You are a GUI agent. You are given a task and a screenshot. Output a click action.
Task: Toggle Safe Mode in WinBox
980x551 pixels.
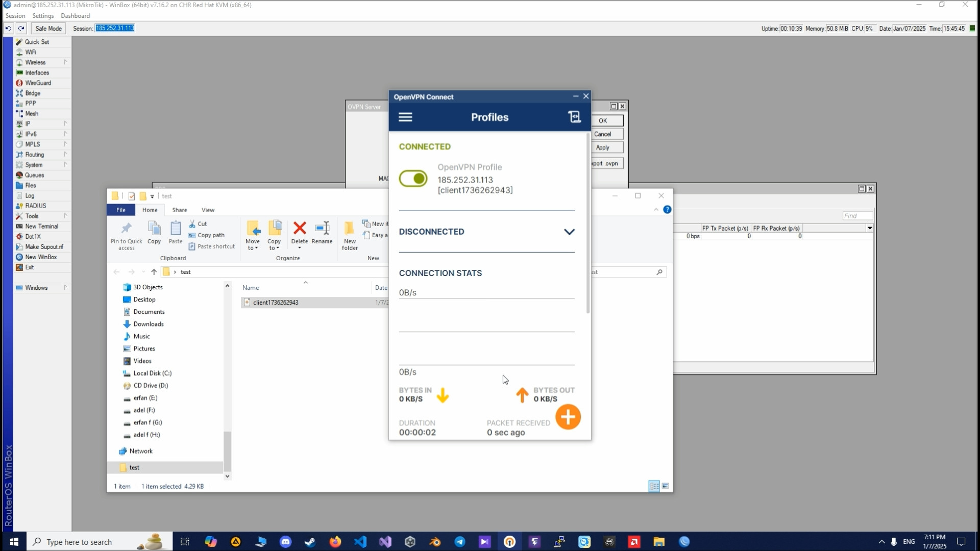point(48,28)
